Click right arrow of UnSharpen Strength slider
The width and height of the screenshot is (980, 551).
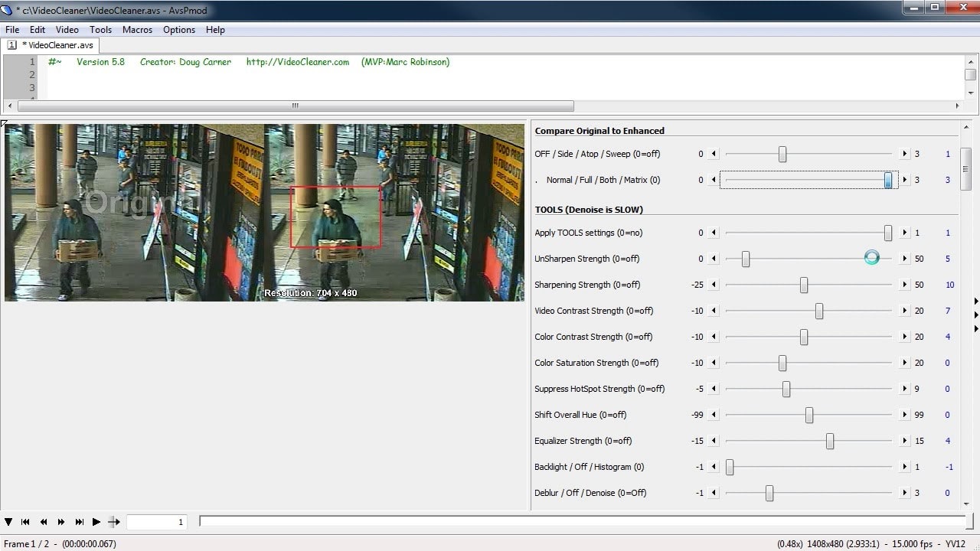(904, 259)
